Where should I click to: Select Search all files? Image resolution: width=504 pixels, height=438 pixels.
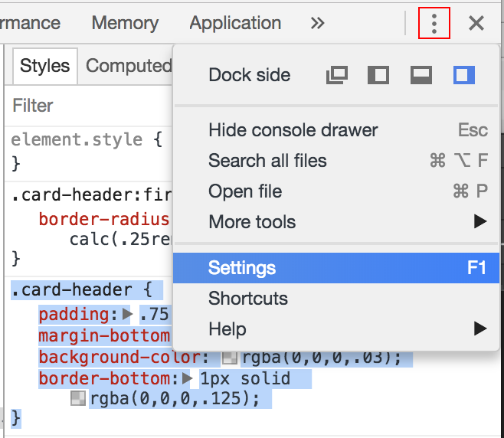pyautogui.click(x=336, y=160)
